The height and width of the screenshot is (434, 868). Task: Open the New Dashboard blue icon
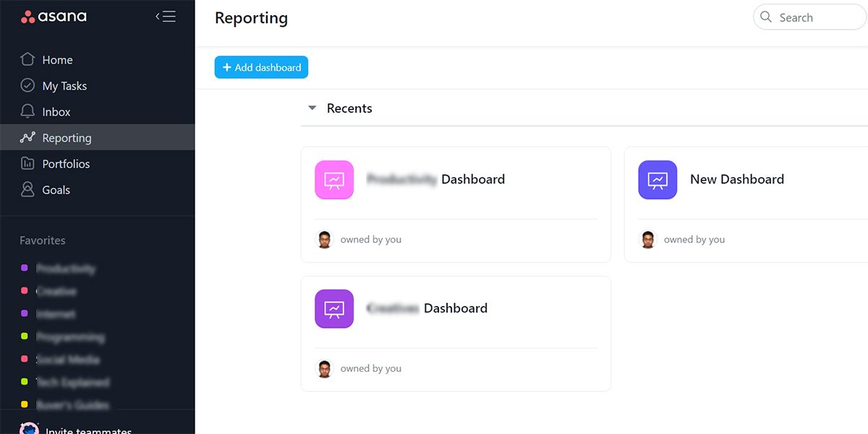click(x=658, y=179)
